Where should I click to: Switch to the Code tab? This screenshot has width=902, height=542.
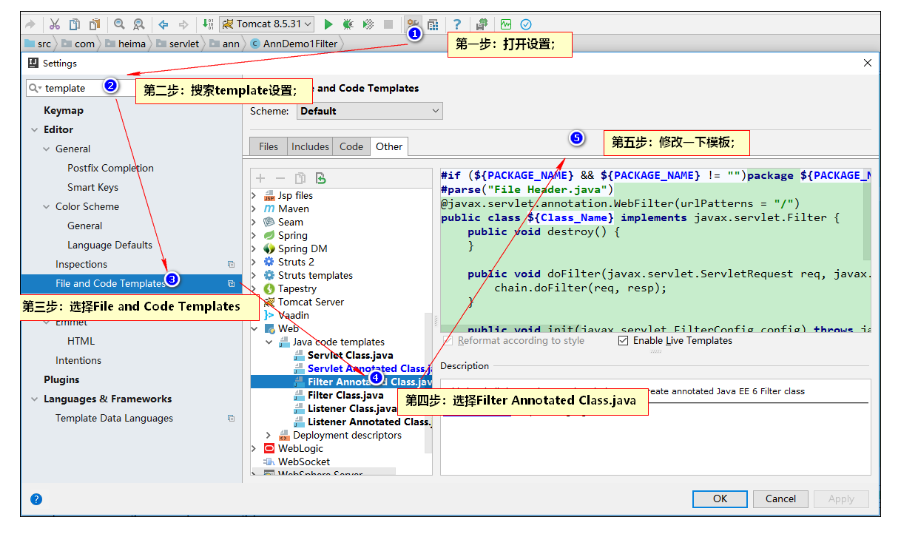(x=351, y=147)
